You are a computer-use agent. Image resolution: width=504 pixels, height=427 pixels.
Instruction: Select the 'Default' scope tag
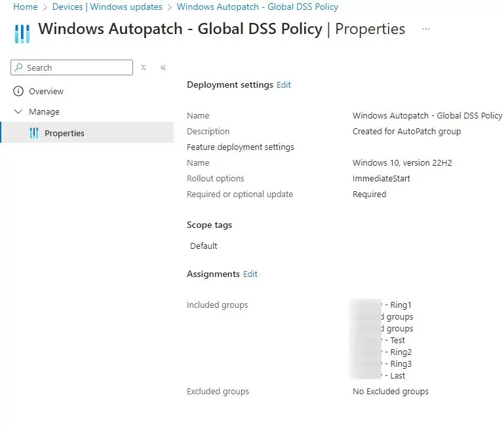(204, 246)
